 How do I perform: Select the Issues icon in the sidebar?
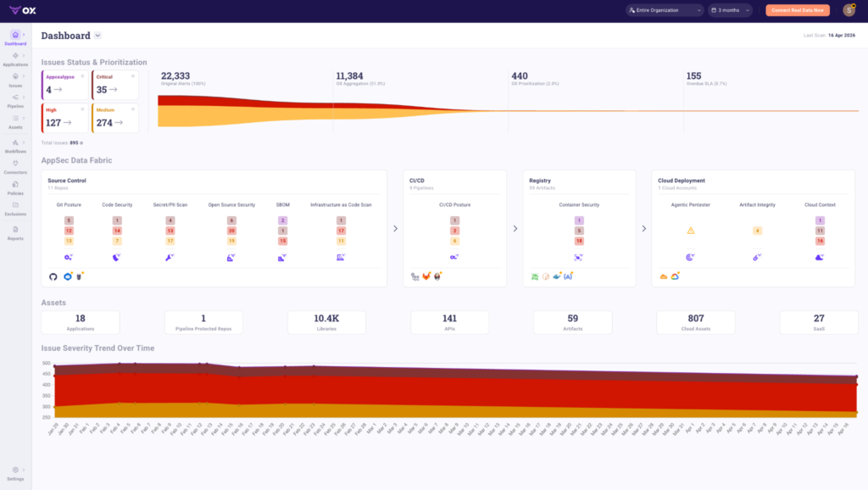pyautogui.click(x=15, y=76)
